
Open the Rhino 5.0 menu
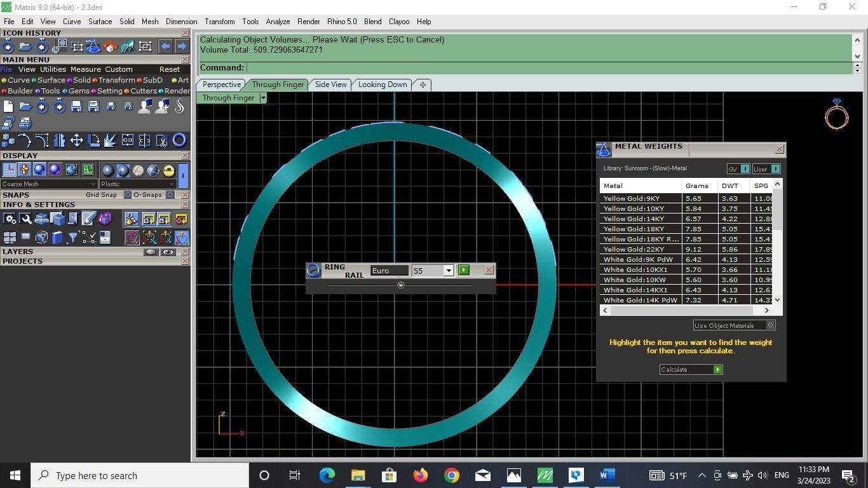click(x=342, y=22)
